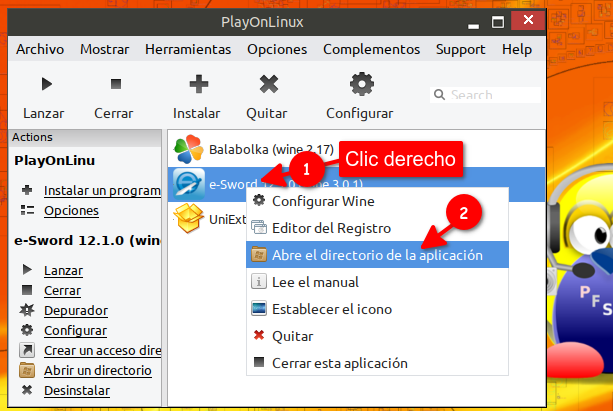Image resolution: width=613 pixels, height=411 pixels.
Task: Click square icon beside Cerrar esta aplicación
Action: coord(259,362)
